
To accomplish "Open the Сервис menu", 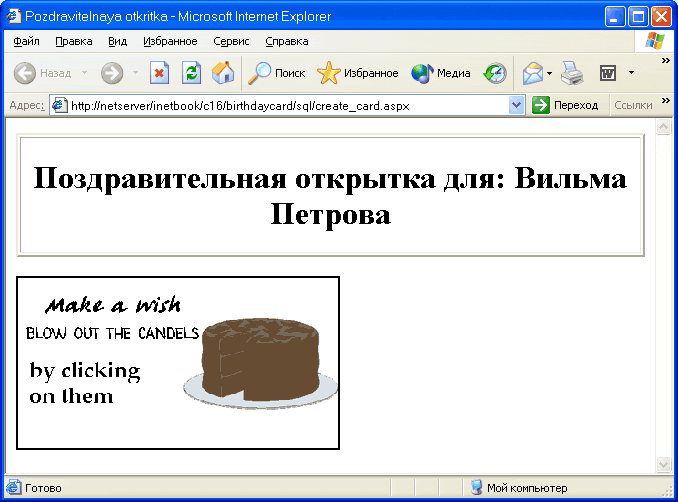I will tap(231, 41).
